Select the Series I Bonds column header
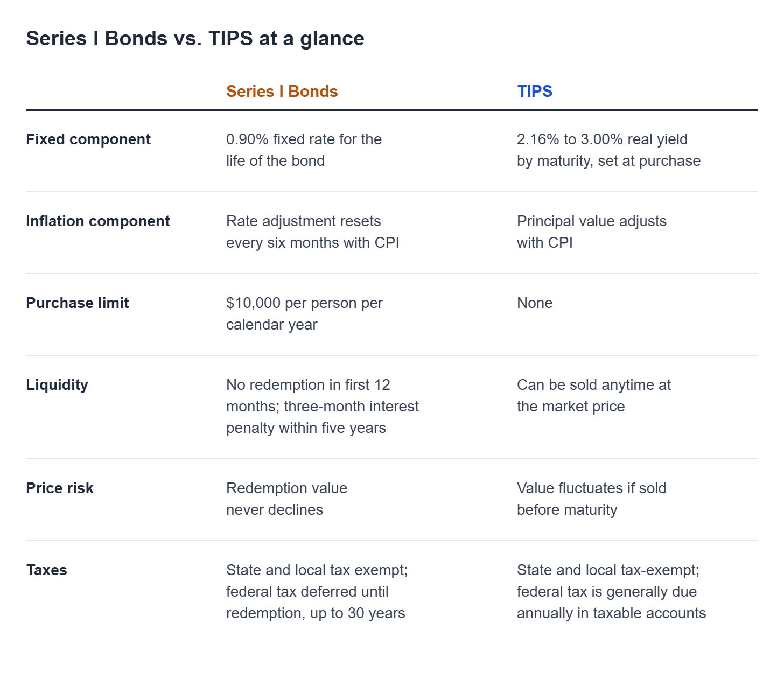Image resolution: width=784 pixels, height=700 pixels. coord(282,92)
